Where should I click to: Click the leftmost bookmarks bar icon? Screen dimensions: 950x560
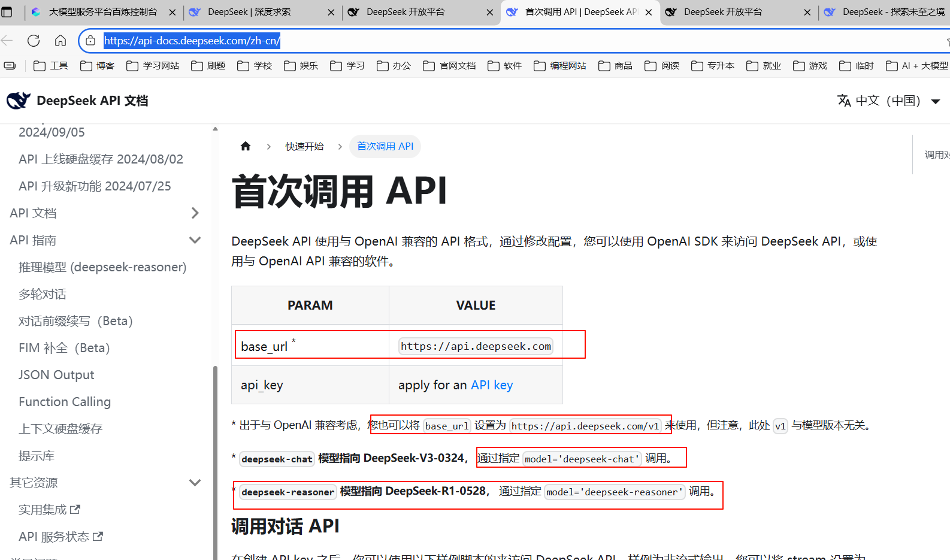(10, 66)
